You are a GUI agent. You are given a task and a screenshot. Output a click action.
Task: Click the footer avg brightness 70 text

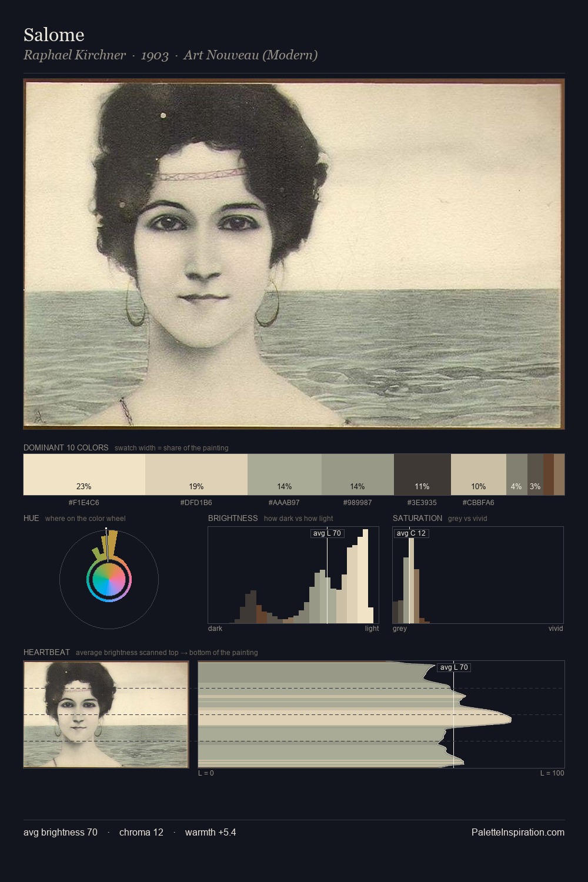coord(61,833)
